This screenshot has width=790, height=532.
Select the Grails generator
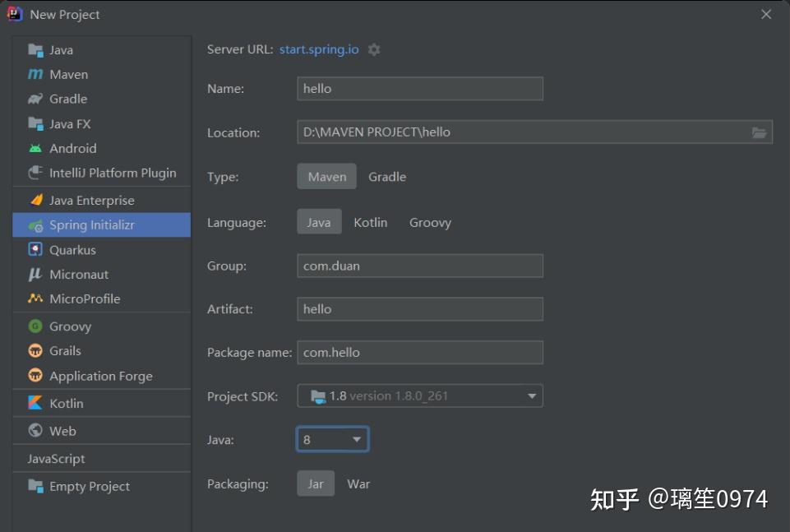[x=66, y=351]
